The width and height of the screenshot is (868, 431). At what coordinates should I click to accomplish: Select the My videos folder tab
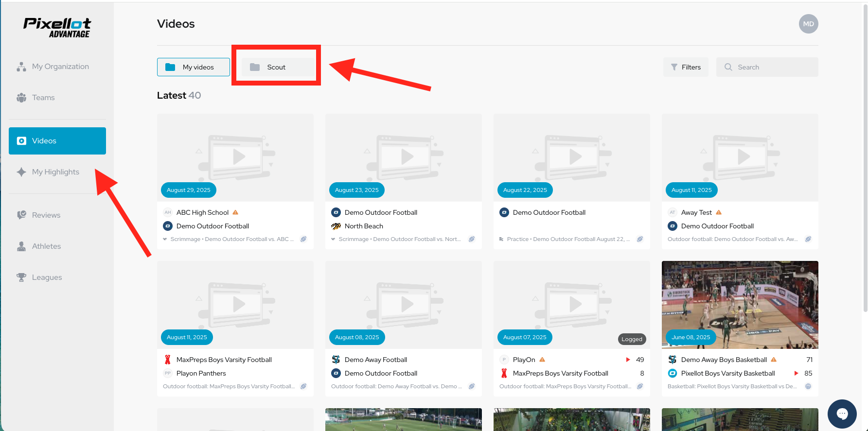point(194,67)
